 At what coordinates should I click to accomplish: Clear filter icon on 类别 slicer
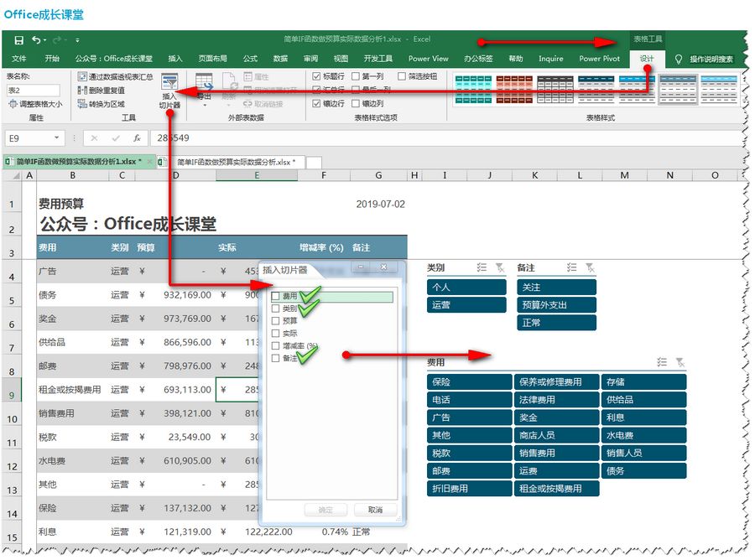pos(500,267)
